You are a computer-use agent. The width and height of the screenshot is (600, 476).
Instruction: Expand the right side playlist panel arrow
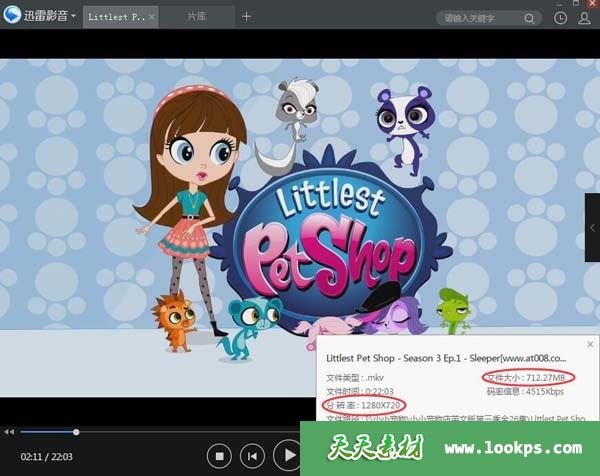point(592,229)
